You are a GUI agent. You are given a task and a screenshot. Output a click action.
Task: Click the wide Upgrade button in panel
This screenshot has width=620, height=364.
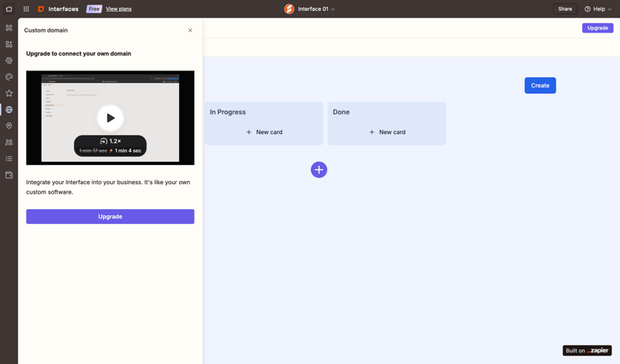[x=110, y=217]
